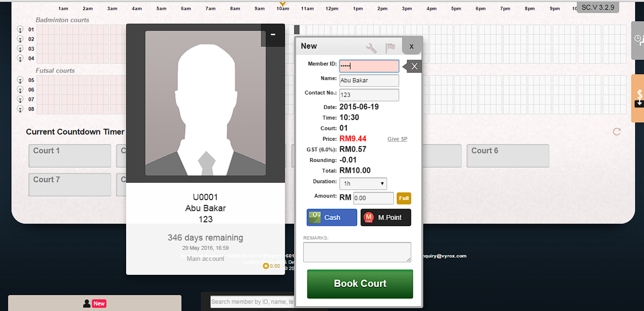Screen dimensions: 644x311
Task: Toggle the light bulb for court 01
Action: (x=20, y=29)
